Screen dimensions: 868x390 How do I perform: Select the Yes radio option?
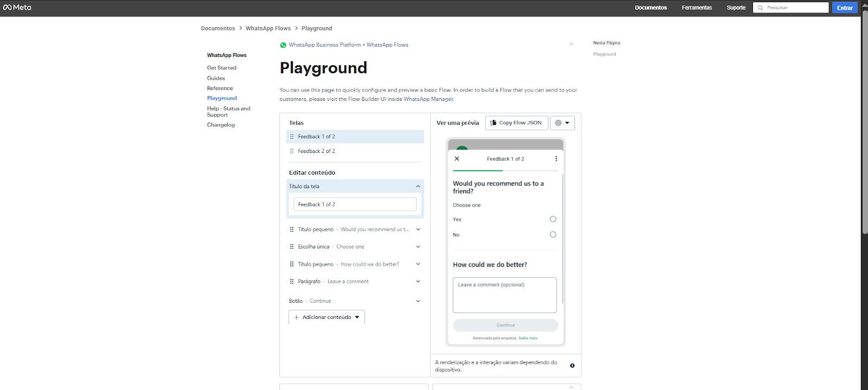(x=553, y=219)
